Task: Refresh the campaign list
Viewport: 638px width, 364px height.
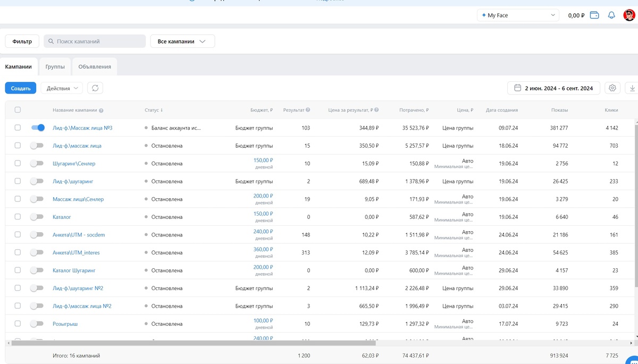Action: (x=95, y=88)
